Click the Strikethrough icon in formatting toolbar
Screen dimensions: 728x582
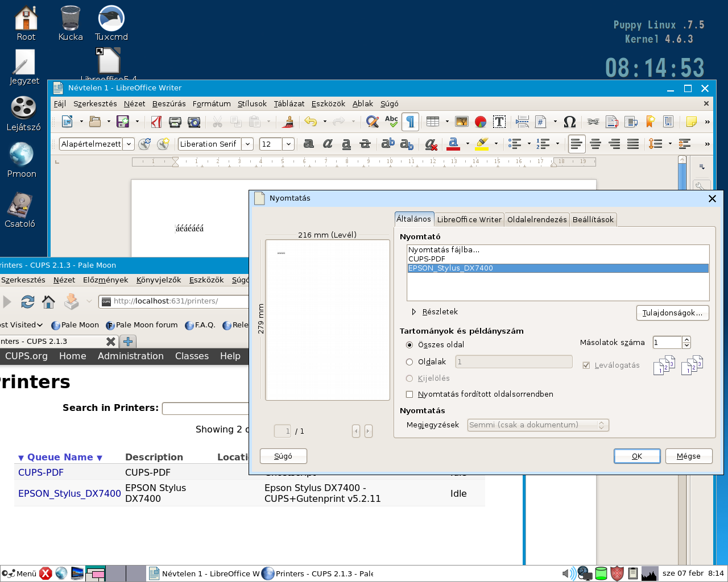[x=365, y=144]
